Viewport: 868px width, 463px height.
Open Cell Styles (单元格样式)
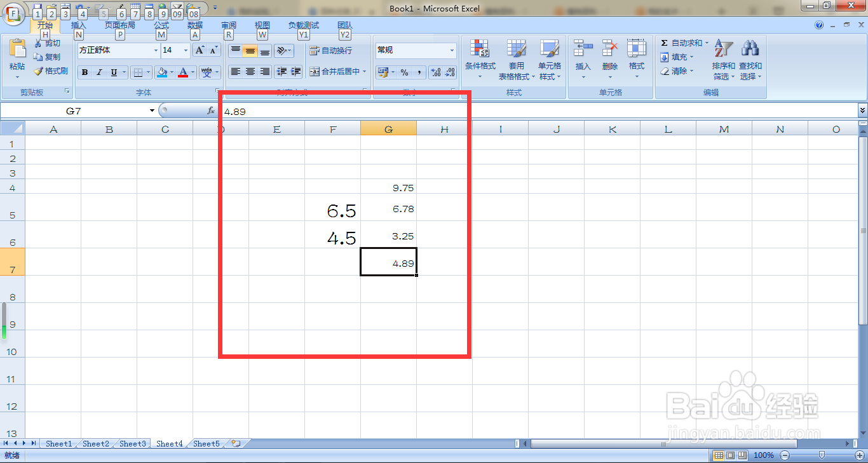point(550,60)
